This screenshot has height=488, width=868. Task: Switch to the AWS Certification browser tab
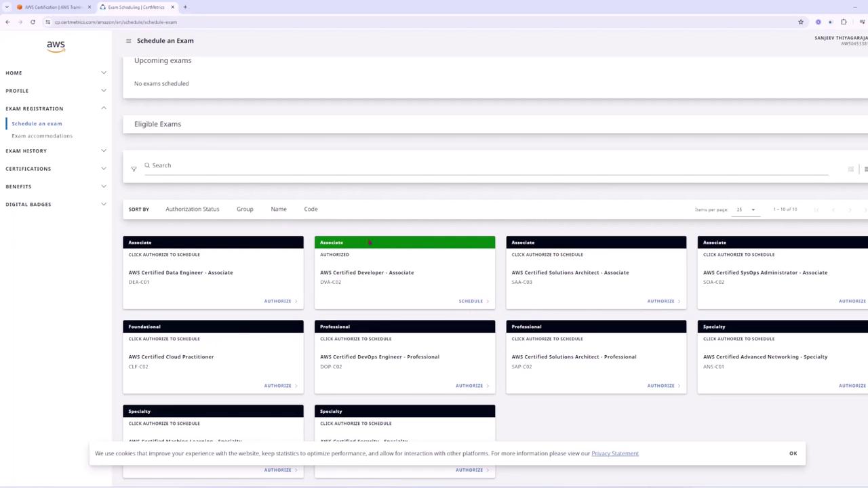(53, 7)
